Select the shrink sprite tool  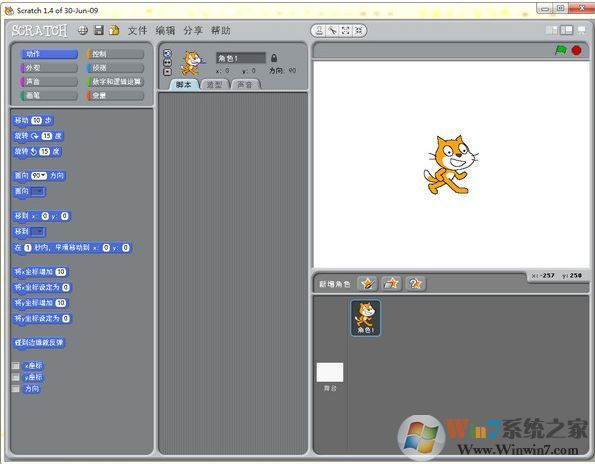pos(358,31)
